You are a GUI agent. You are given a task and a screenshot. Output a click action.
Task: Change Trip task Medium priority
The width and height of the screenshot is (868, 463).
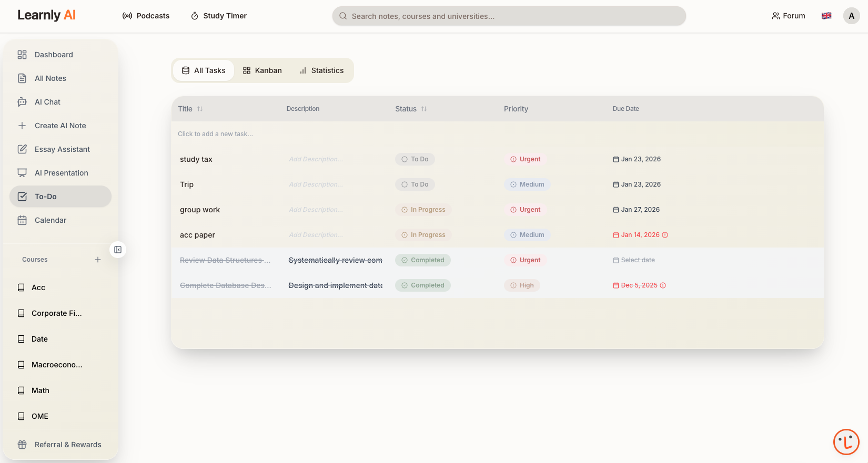(527, 184)
